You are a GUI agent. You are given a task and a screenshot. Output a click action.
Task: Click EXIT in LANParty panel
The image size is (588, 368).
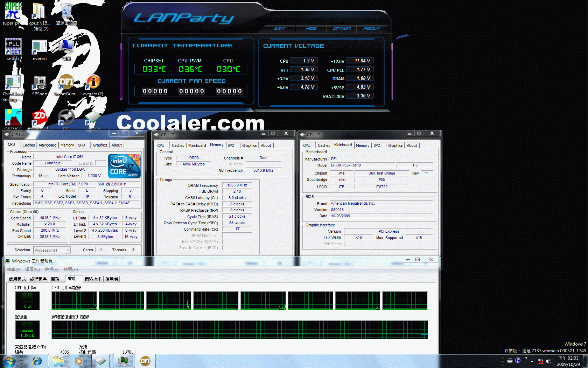pyautogui.click(x=280, y=28)
